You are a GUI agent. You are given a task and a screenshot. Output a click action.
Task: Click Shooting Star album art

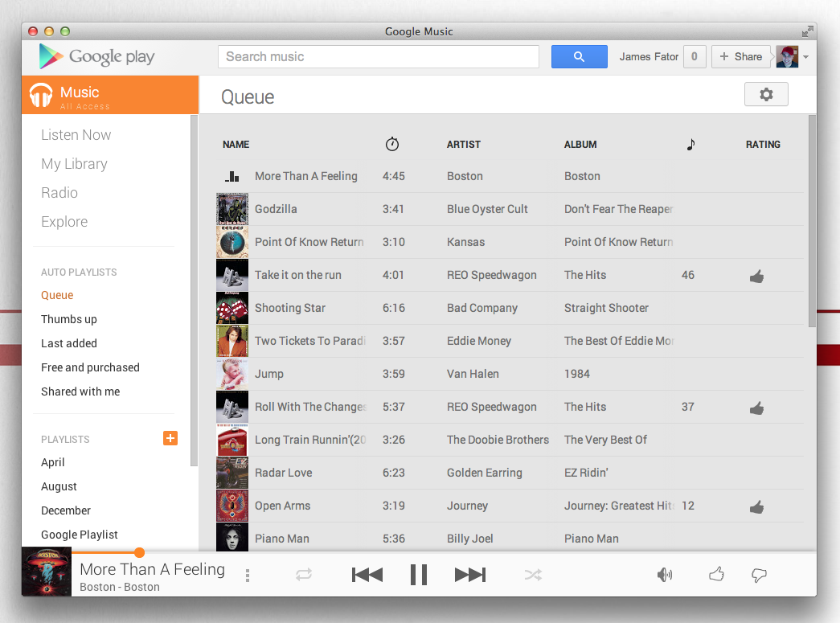(232, 308)
